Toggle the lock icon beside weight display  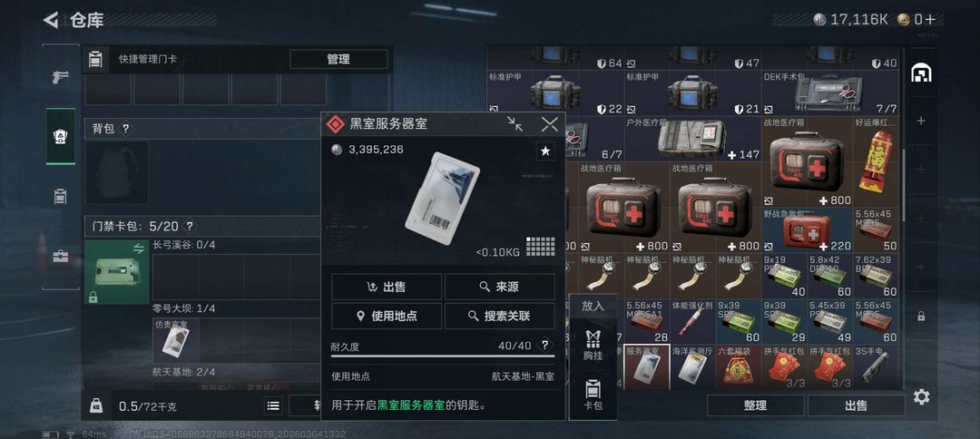tap(96, 405)
